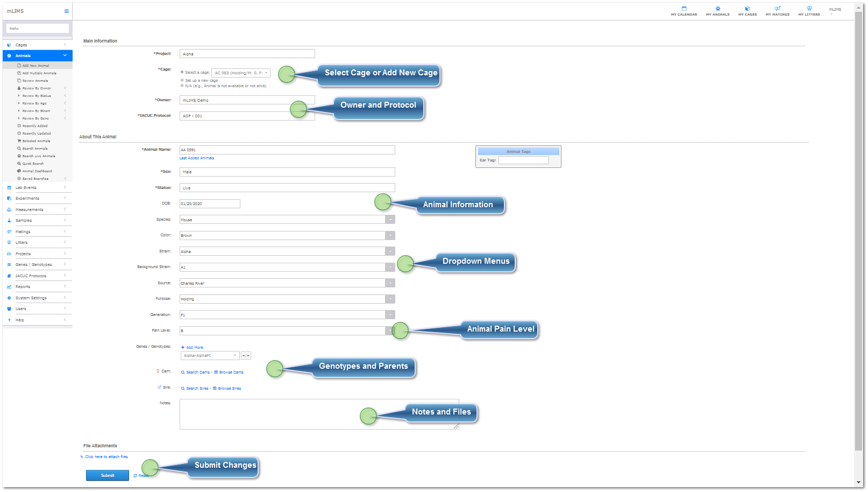Open the Strain dropdown arrow
Screen dimensions: 868x492
390,251
